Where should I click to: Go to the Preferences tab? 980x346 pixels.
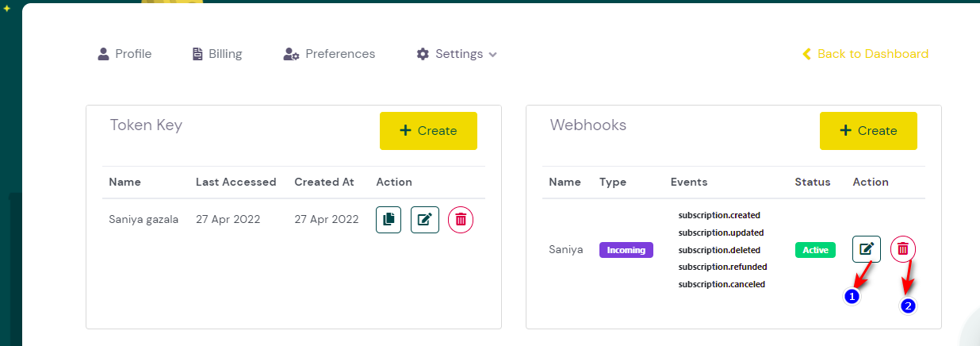coord(329,54)
